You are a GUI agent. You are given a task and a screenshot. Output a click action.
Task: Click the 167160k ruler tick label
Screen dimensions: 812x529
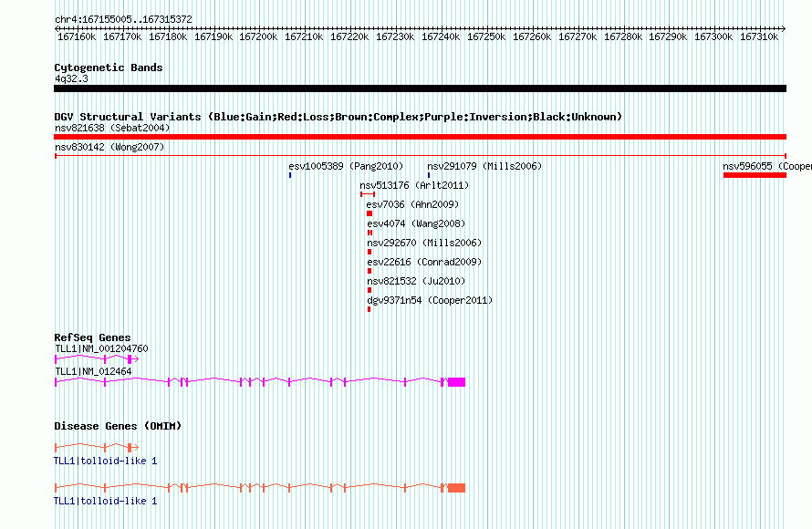77,36
